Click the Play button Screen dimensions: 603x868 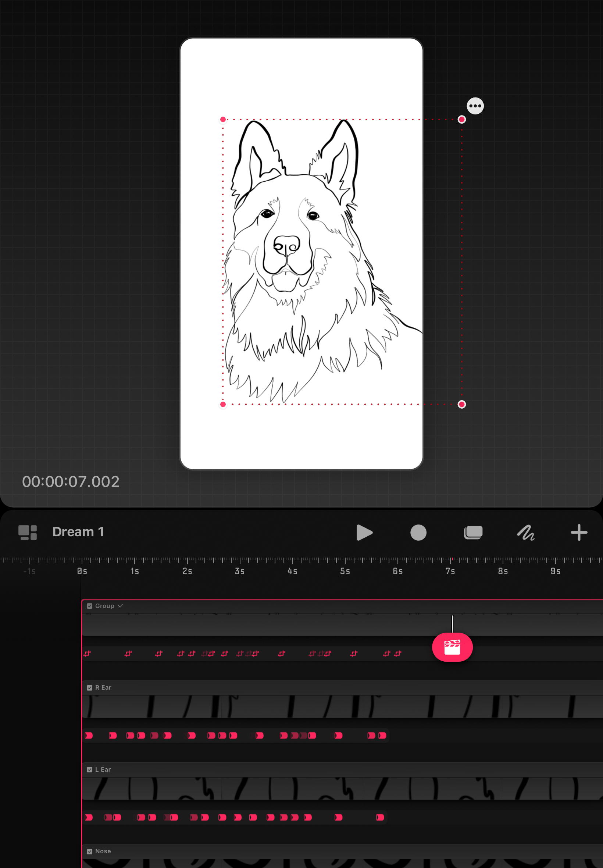[x=364, y=533]
